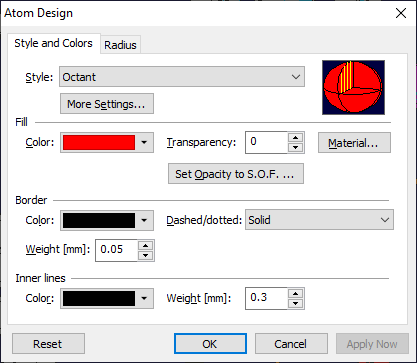Open the Dashed/dotted dropdown showing Solid

click(x=319, y=220)
